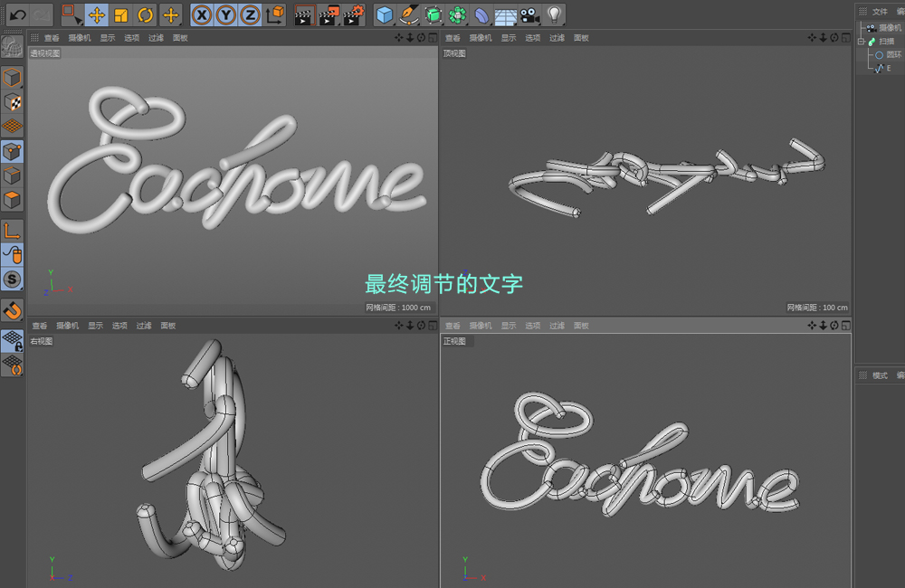Open the Floor environment objects palette
Viewport: 905px width, 588px height.
[x=506, y=15]
